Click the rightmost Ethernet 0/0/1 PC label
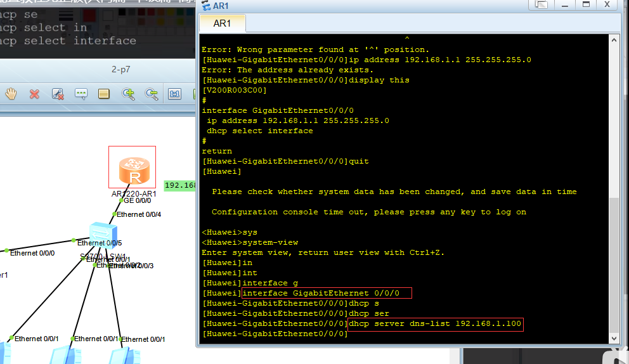The height and width of the screenshot is (364, 629). click(x=143, y=339)
